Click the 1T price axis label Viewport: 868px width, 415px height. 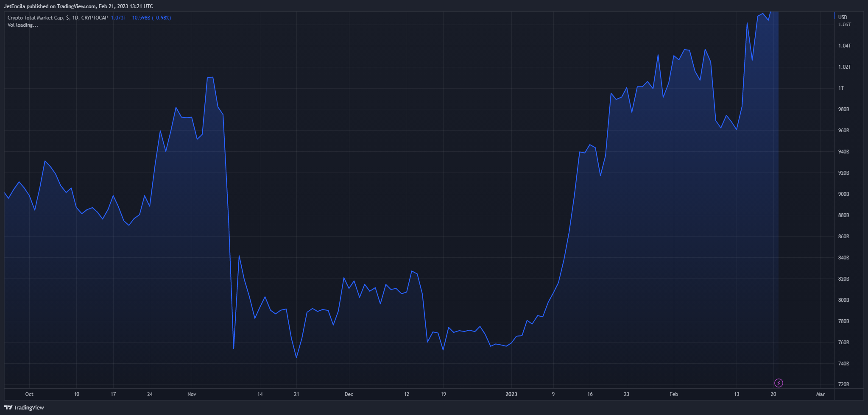pos(841,88)
